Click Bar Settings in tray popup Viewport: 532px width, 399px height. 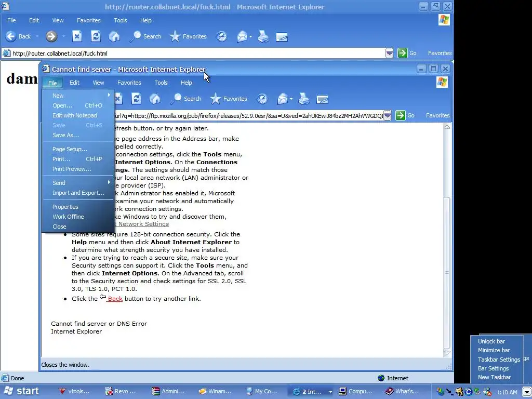coord(494,368)
